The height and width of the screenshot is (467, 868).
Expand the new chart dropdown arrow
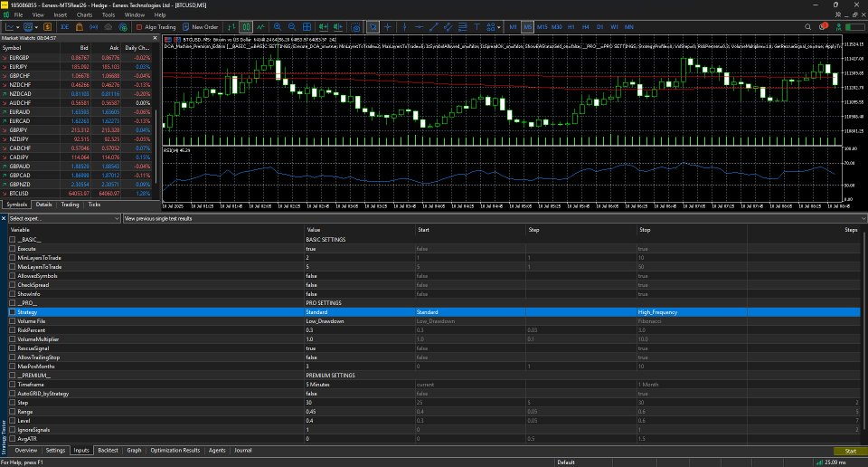[x=18, y=26]
